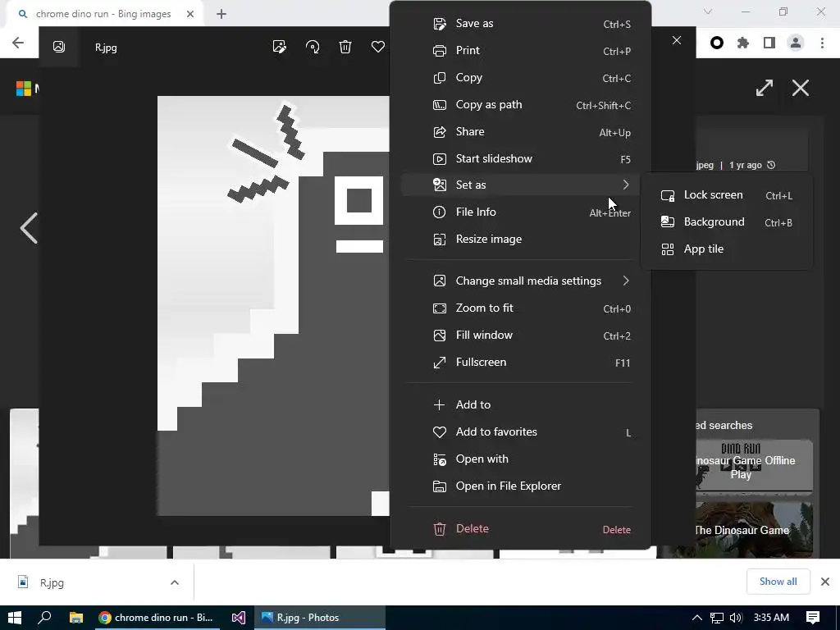840x630 pixels.
Task: Open Windows taskbar search
Action: pos(44,618)
